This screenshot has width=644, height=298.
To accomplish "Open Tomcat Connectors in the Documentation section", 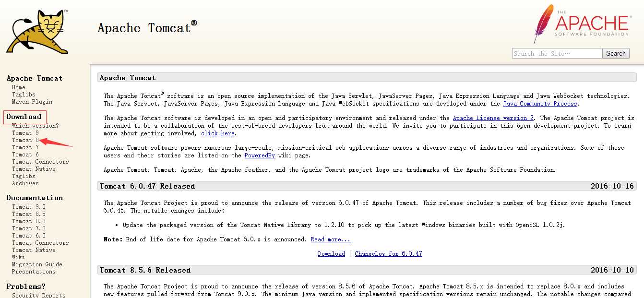I will click(40, 243).
